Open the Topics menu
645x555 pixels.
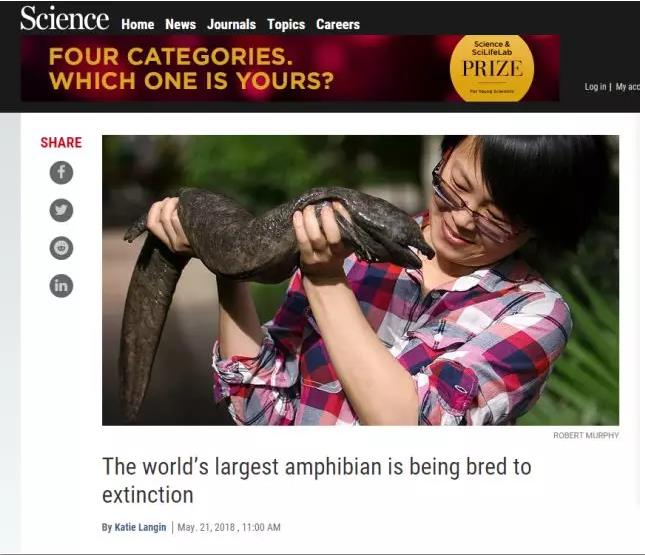click(286, 24)
